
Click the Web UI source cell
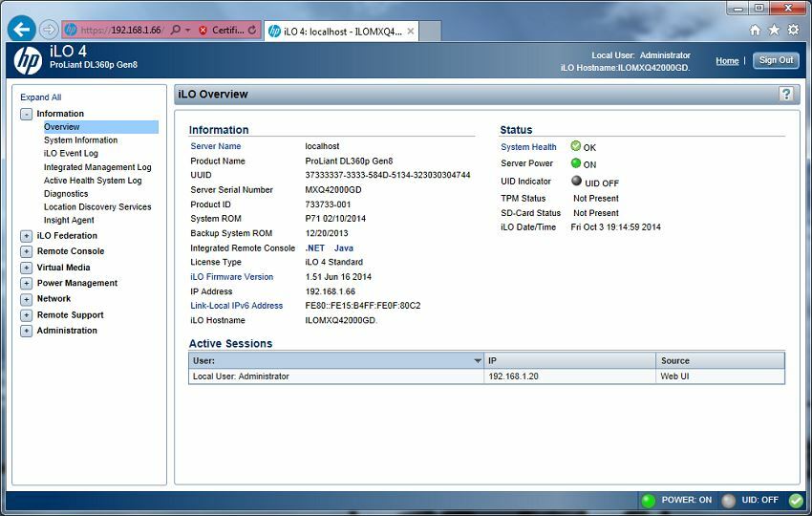click(720, 376)
